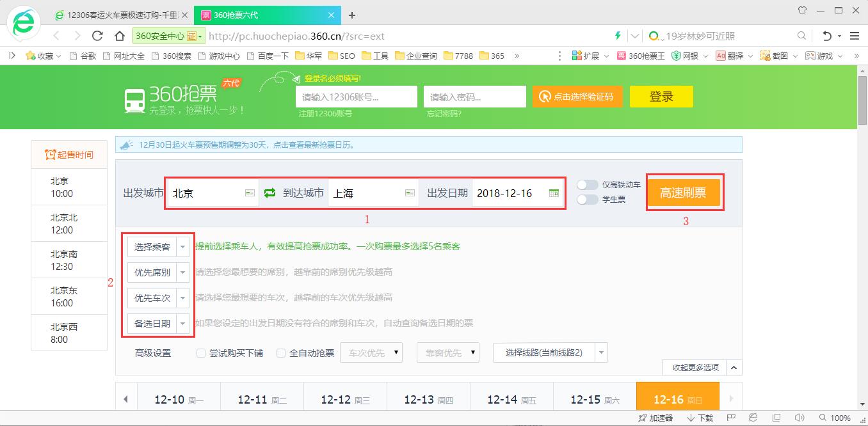Click the 高速刷票 button
Image resolution: width=868 pixels, height=426 pixels.
pyautogui.click(x=684, y=192)
